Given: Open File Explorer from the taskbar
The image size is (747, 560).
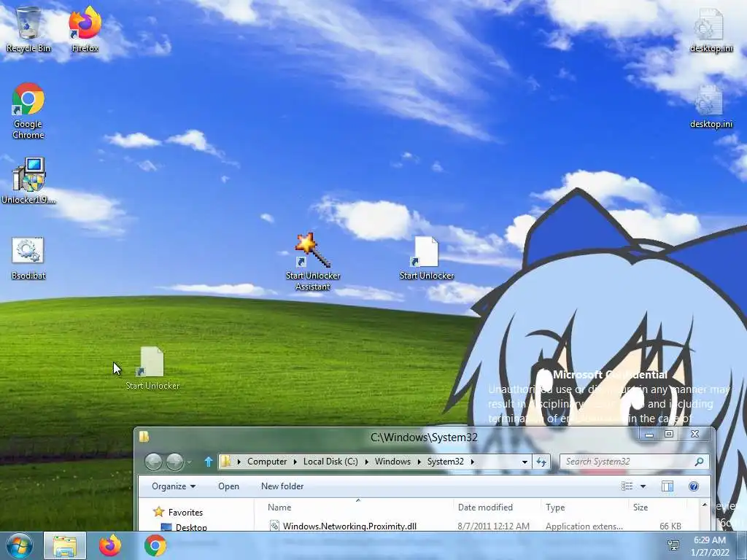Looking at the screenshot, I should 65,545.
